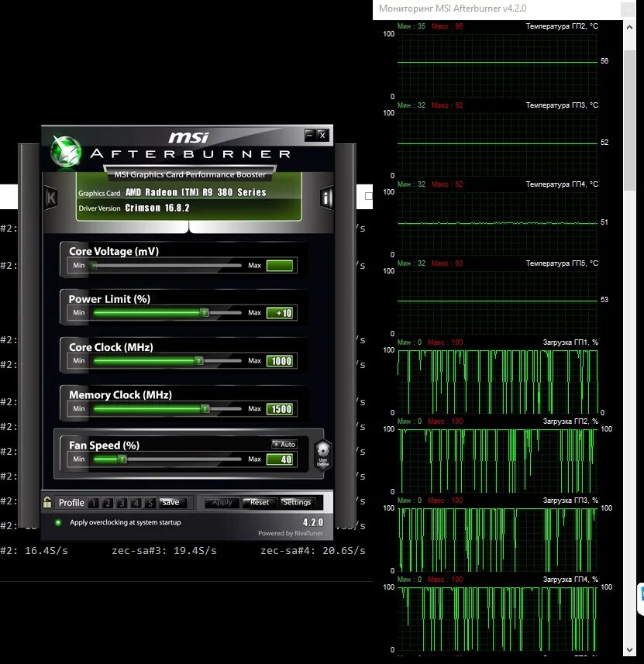Image resolution: width=644 pixels, height=664 pixels.
Task: Open Afterburner Settings
Action: (297, 502)
